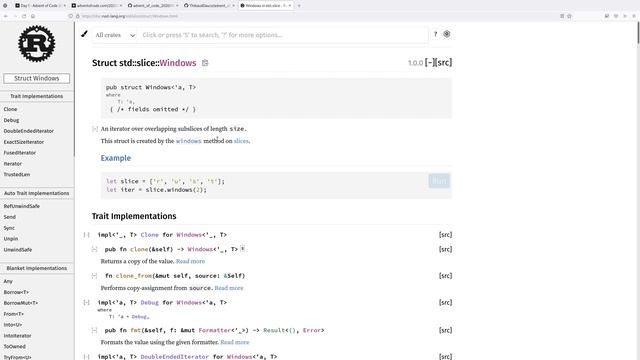Viewport: 640px width, 360px height.
Task: Follow the 'slices' link
Action: [241, 141]
